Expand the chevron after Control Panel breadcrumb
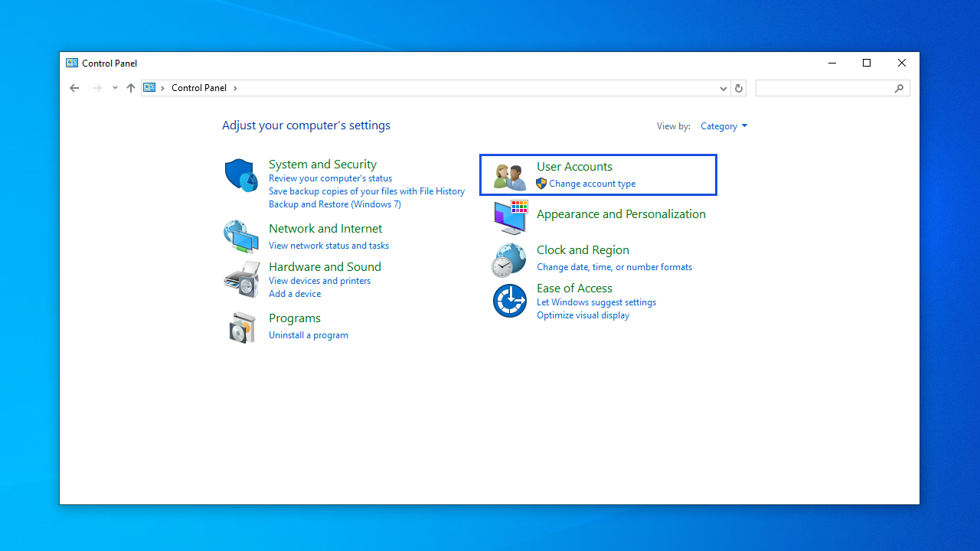This screenshot has height=551, width=980. point(235,88)
